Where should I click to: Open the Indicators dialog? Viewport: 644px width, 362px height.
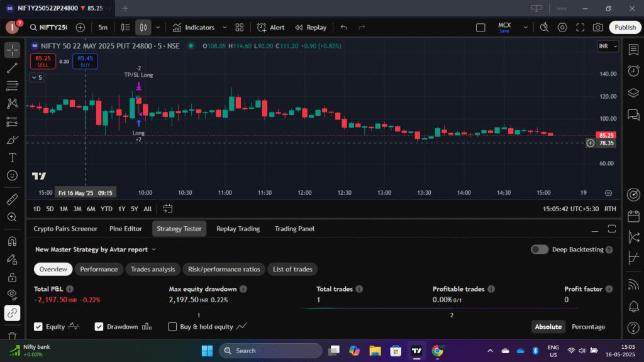pos(194,28)
